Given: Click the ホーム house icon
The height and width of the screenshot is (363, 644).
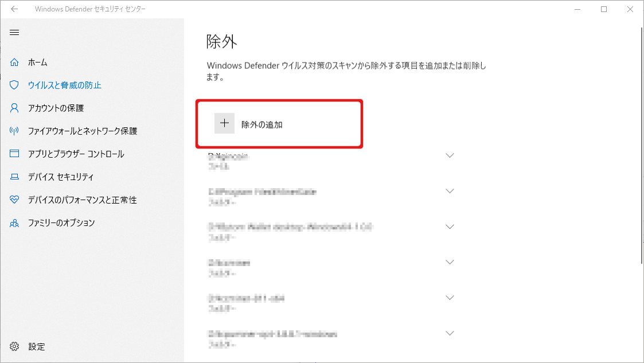Looking at the screenshot, I should coord(14,62).
